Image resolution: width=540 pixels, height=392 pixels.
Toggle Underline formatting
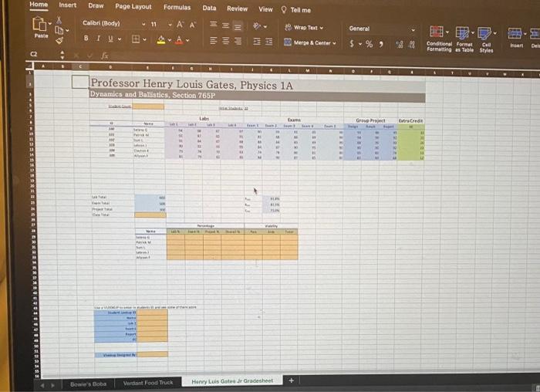click(110, 39)
